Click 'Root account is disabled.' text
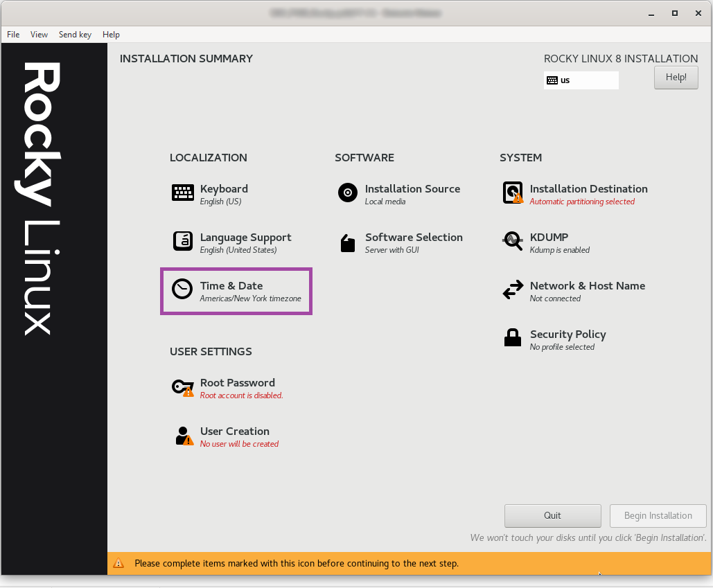 [x=241, y=395]
